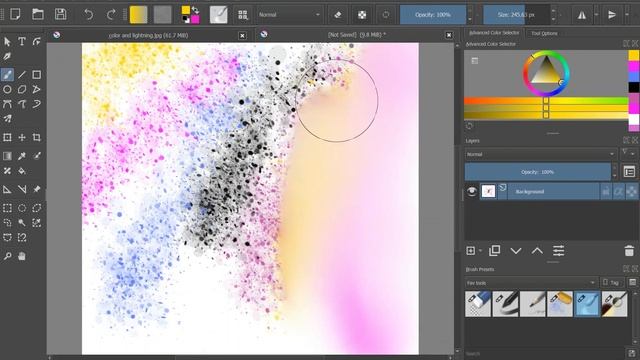The height and width of the screenshot is (360, 640).
Task: Select the Calligraphy tool
Action: point(7,56)
